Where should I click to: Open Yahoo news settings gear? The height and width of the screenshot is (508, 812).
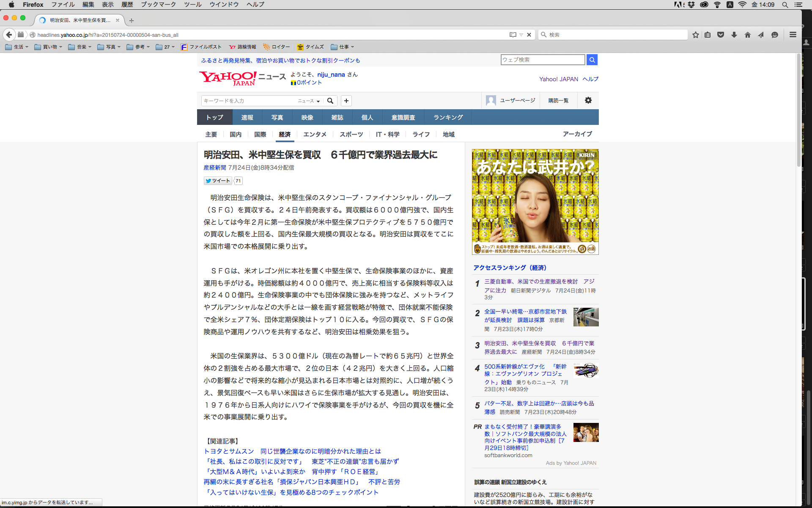click(588, 100)
